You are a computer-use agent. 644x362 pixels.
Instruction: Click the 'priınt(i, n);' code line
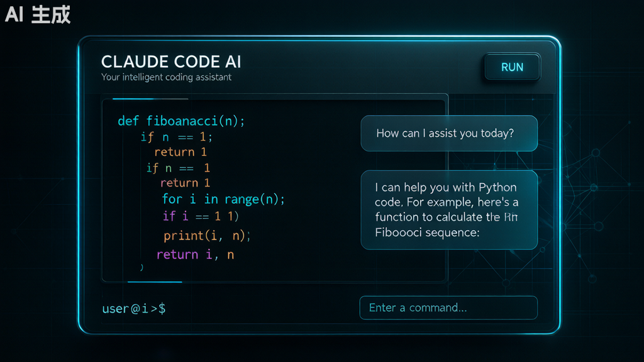coord(207,236)
